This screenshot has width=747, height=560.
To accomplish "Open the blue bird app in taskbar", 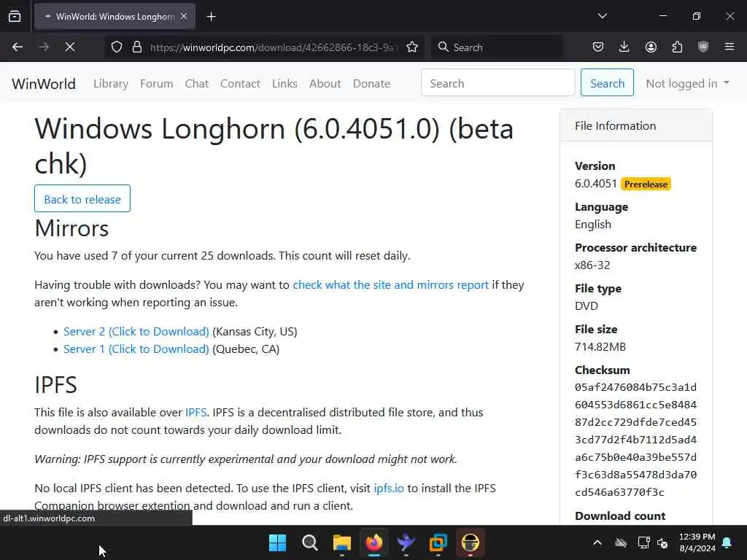I will 406,542.
